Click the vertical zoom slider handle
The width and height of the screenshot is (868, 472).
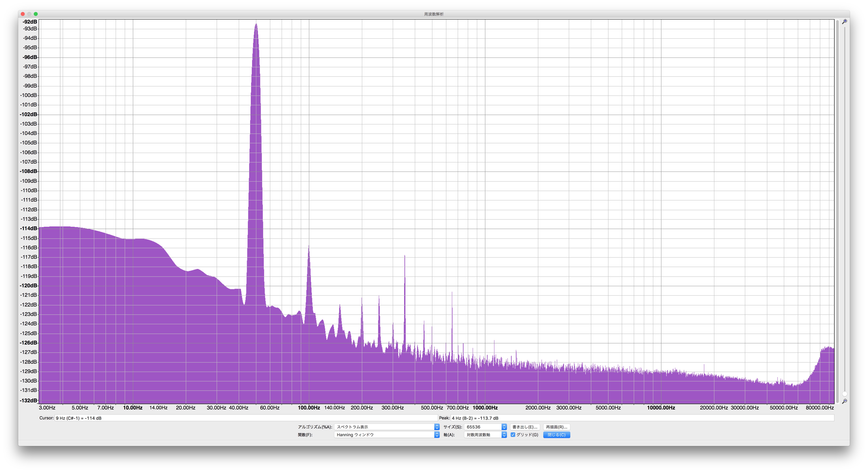[844, 394]
